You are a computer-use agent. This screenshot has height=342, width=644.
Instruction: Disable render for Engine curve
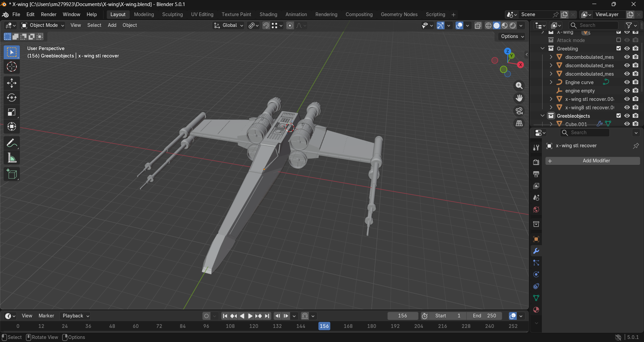(635, 82)
